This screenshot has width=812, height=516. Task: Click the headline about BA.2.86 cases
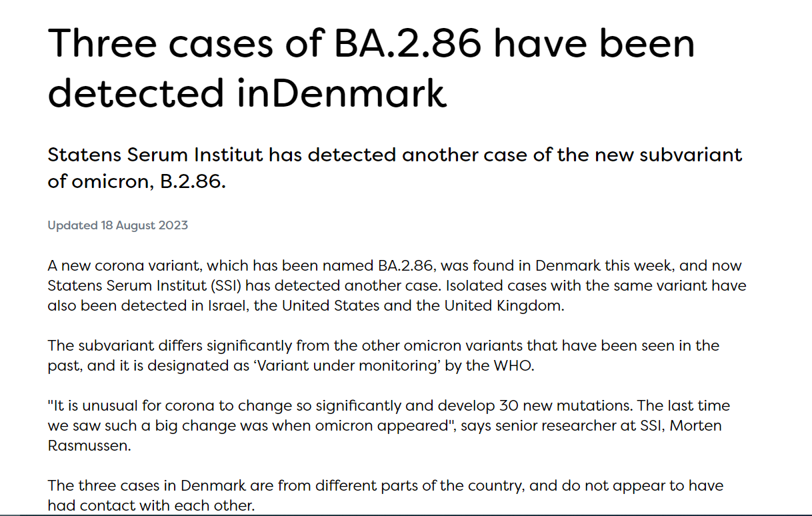371,68
